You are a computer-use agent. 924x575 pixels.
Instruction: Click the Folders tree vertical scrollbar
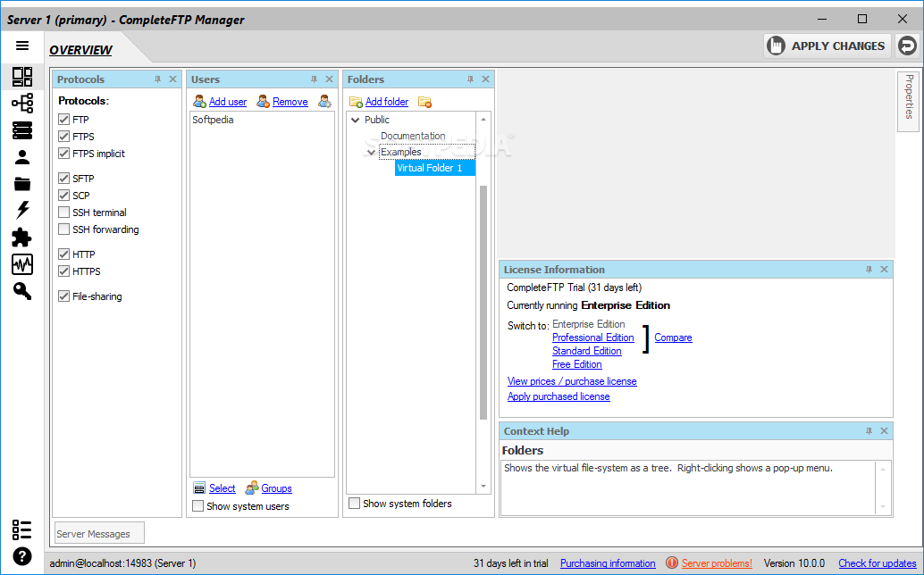pyautogui.click(x=483, y=303)
